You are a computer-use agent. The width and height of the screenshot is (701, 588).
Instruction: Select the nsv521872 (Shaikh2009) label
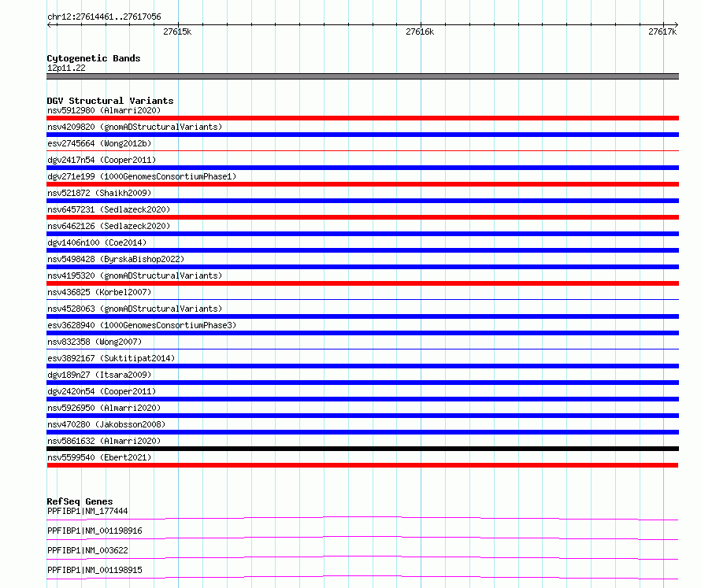click(99, 193)
